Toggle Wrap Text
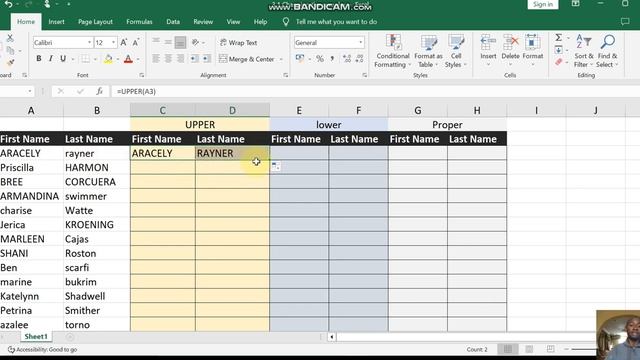The height and width of the screenshot is (360, 640). [x=238, y=42]
